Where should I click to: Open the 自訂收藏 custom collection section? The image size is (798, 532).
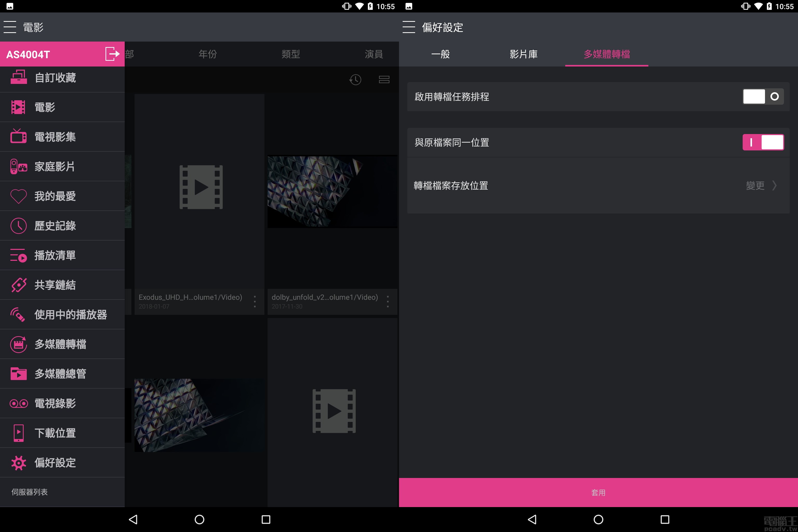tap(55, 77)
